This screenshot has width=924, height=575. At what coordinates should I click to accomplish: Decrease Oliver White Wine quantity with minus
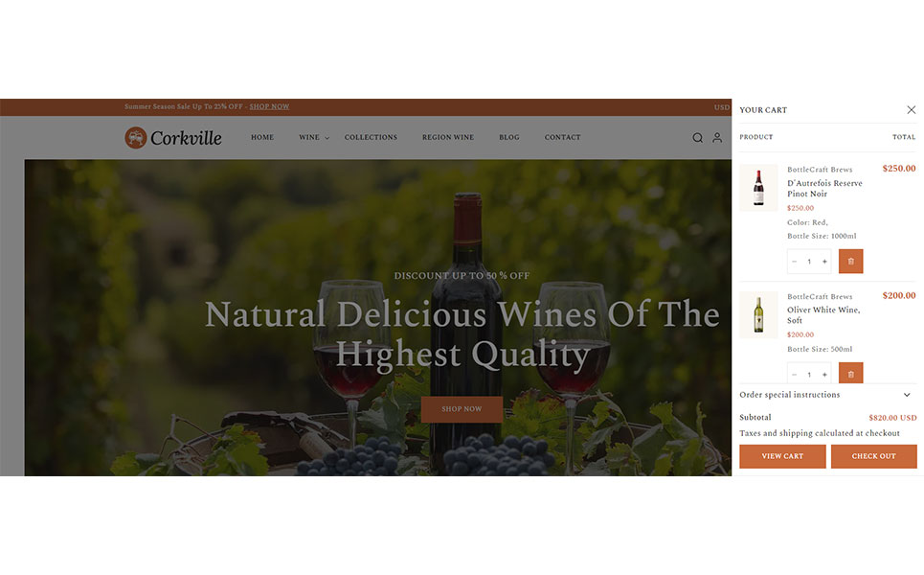tap(794, 375)
